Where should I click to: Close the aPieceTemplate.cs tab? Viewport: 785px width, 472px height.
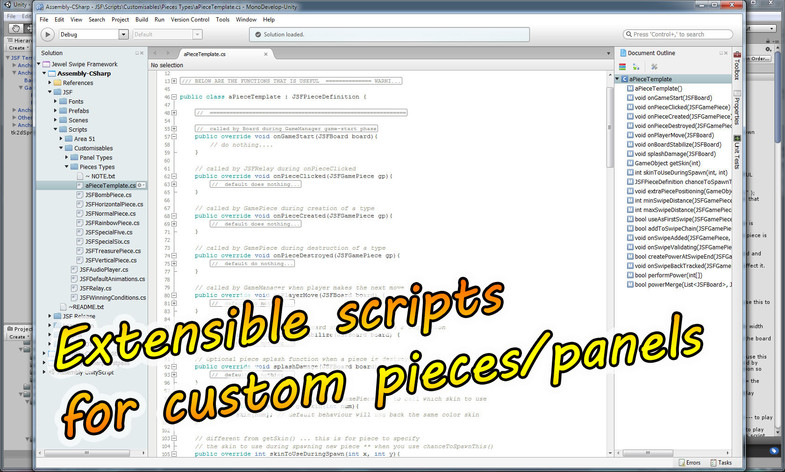point(265,54)
